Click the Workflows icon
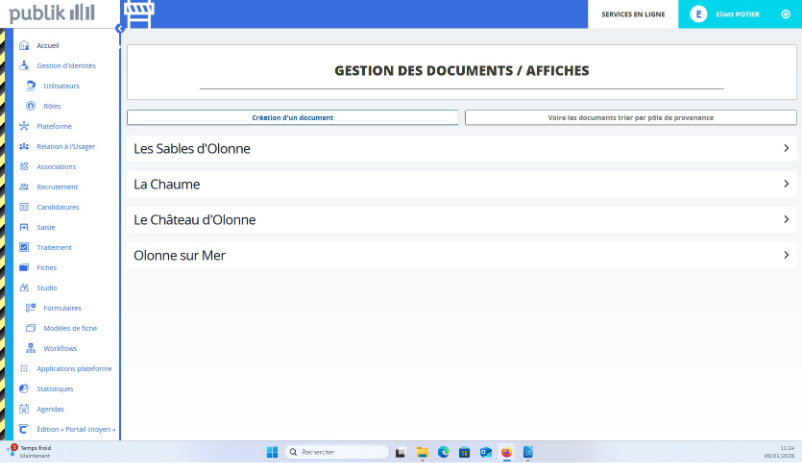This screenshot has height=463, width=802. (x=31, y=348)
